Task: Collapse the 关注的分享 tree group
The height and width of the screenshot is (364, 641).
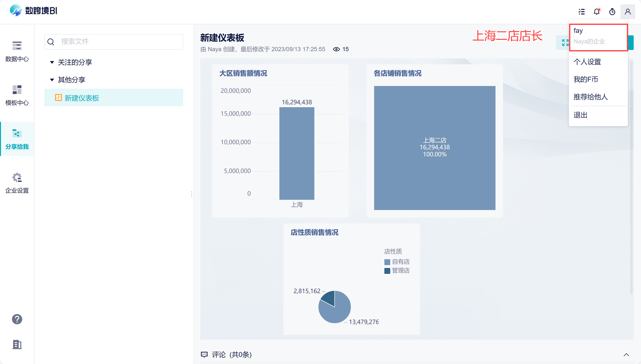Action: pos(52,62)
